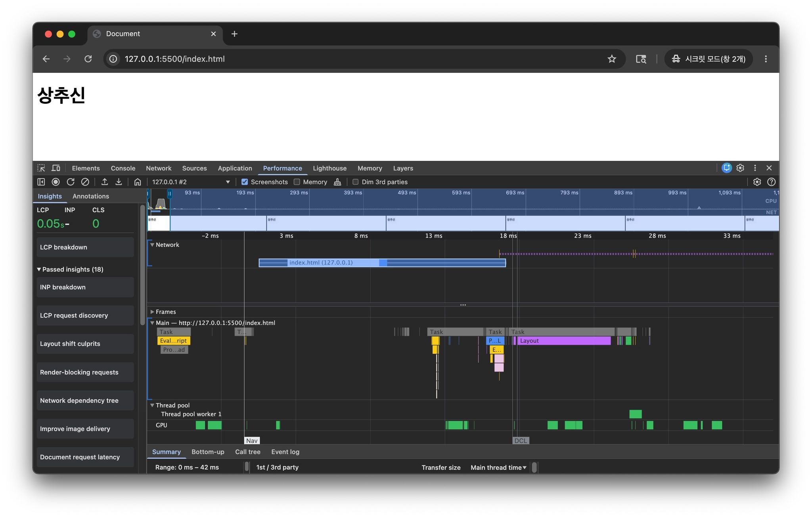Collapse the Main thread track

coord(152,323)
